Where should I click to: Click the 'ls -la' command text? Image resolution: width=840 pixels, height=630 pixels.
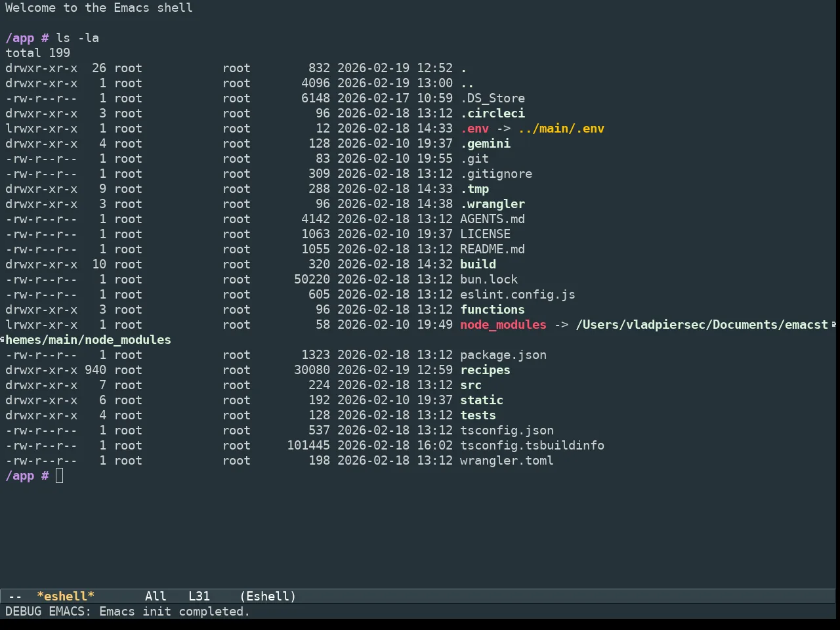[77, 38]
